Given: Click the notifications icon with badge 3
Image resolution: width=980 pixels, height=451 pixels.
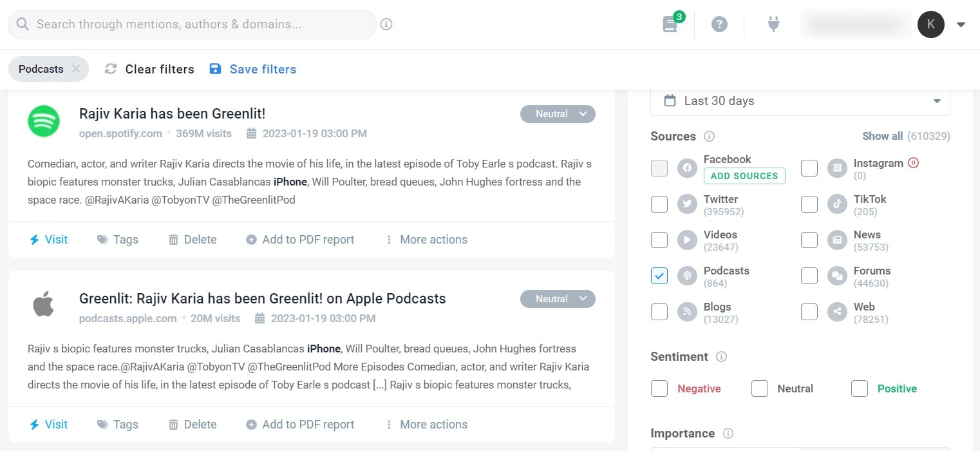Looking at the screenshot, I should point(670,24).
